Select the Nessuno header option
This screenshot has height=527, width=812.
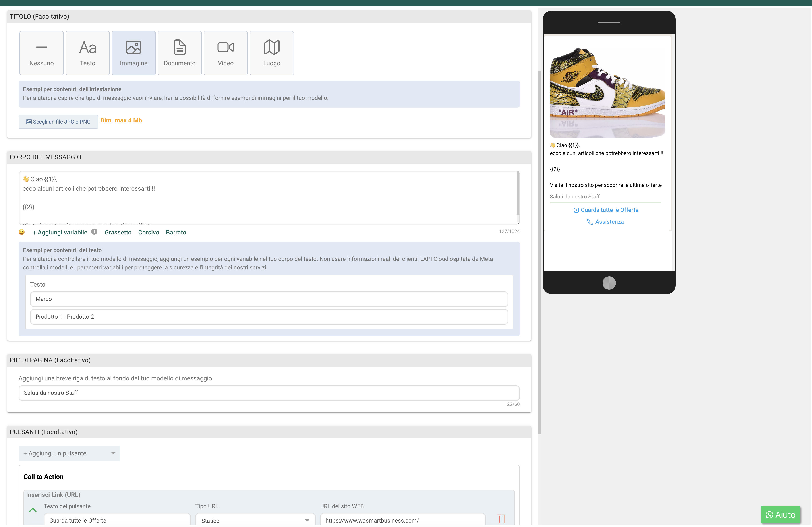click(41, 52)
